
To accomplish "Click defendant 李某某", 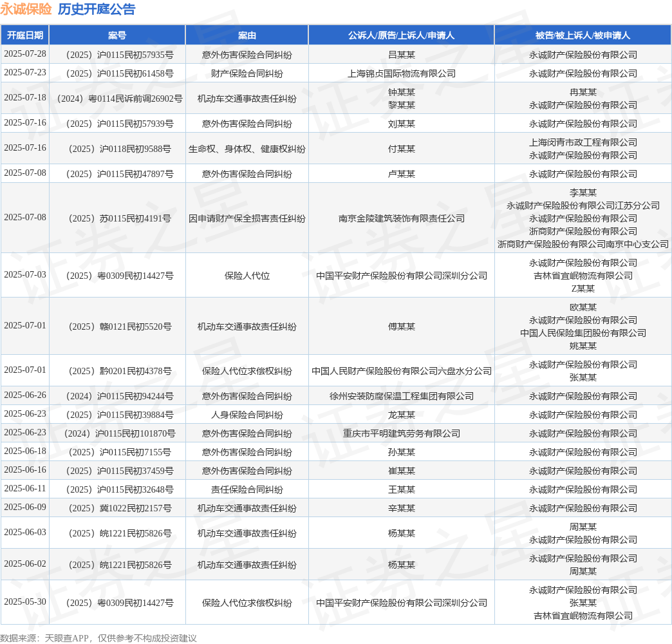I will [583, 193].
